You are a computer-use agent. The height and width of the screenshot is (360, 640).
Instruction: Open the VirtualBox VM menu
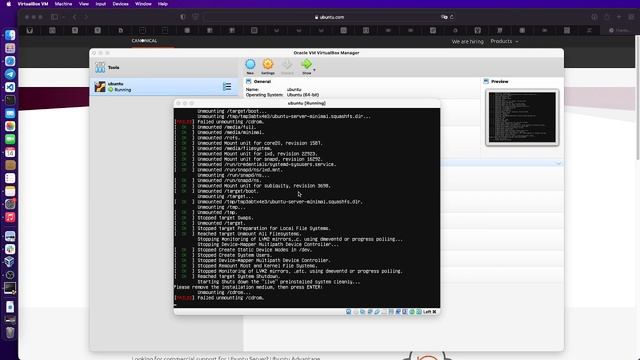tap(33, 4)
